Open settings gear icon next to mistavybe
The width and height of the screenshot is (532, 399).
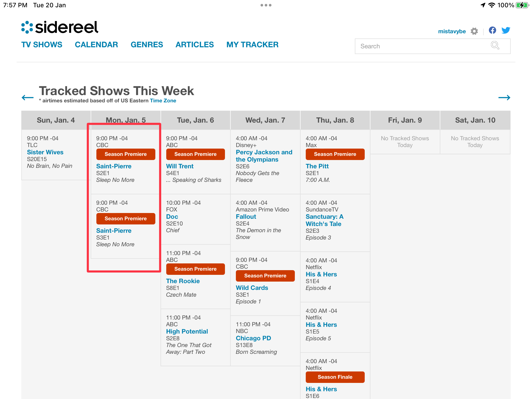point(474,31)
